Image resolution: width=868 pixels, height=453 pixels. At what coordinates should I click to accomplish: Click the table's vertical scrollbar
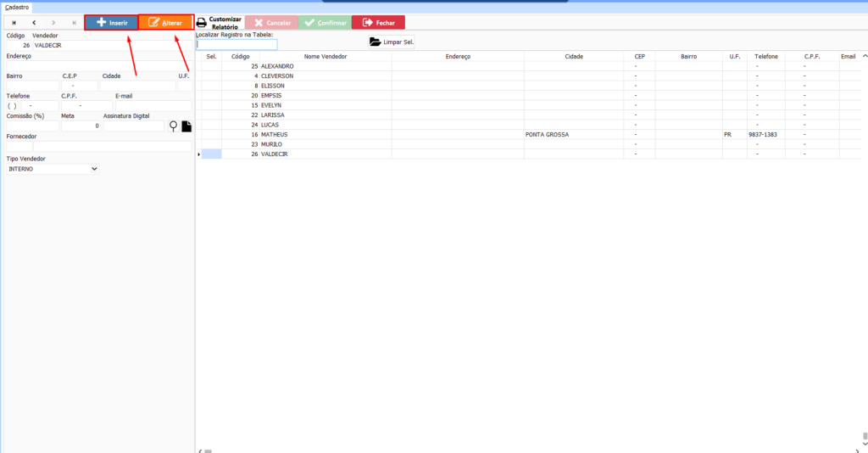point(865,254)
